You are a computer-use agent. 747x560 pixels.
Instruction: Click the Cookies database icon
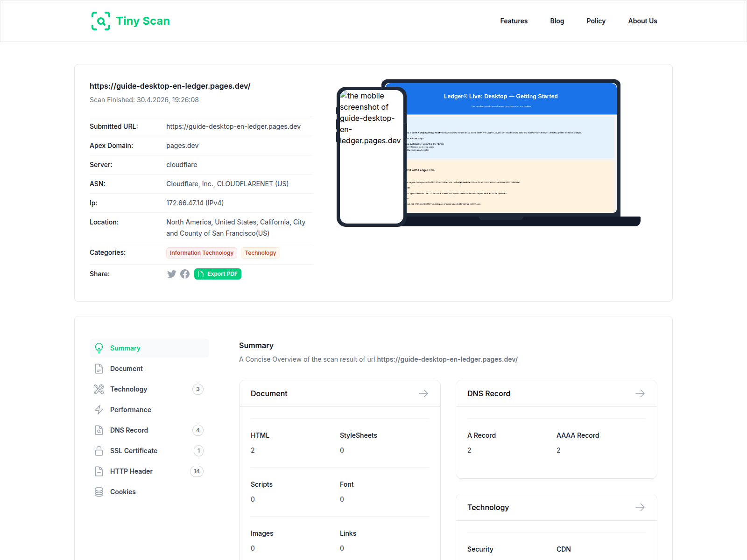pyautogui.click(x=99, y=492)
